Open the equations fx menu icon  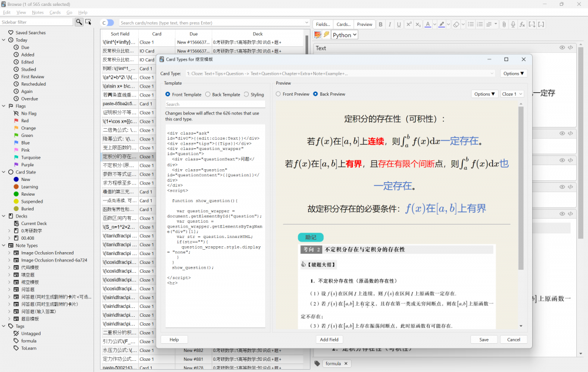522,24
